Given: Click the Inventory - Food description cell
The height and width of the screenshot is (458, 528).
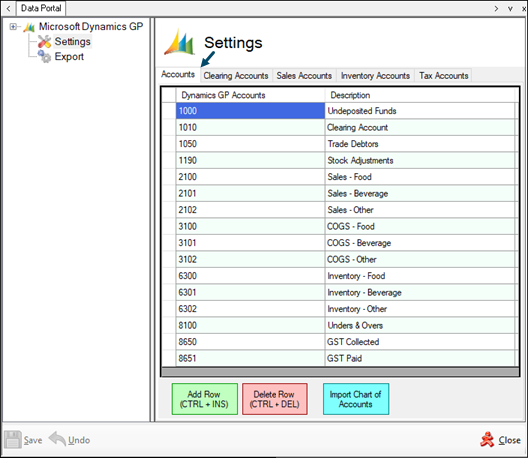Looking at the screenshot, I should 420,276.
